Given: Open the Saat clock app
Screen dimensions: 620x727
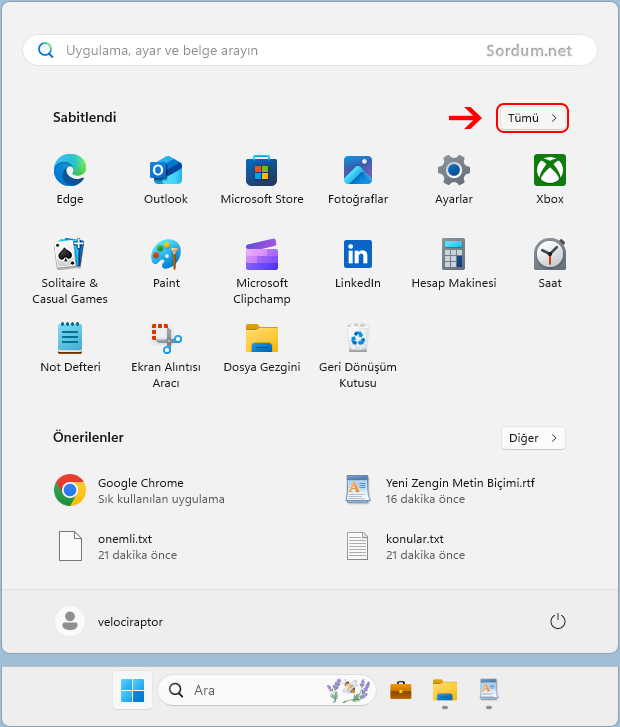Looking at the screenshot, I should (550, 263).
